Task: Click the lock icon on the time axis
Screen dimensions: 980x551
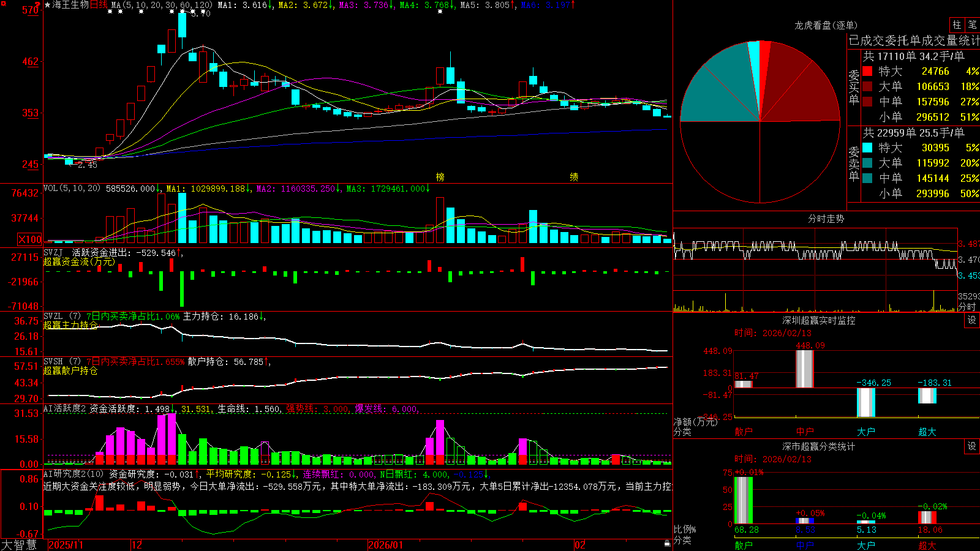Action: click(x=667, y=544)
